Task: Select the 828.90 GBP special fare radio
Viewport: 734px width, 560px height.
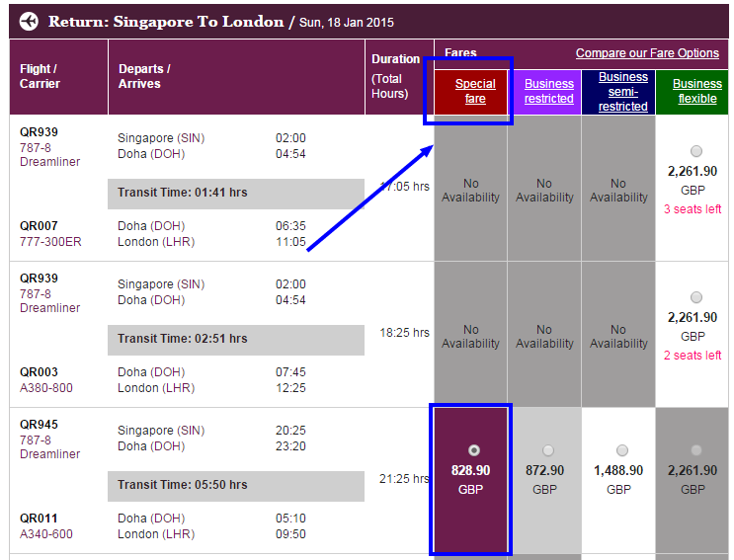Action: tap(474, 450)
